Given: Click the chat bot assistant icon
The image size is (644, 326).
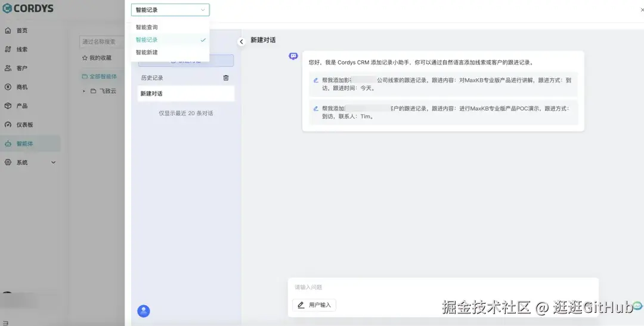Looking at the screenshot, I should (293, 56).
